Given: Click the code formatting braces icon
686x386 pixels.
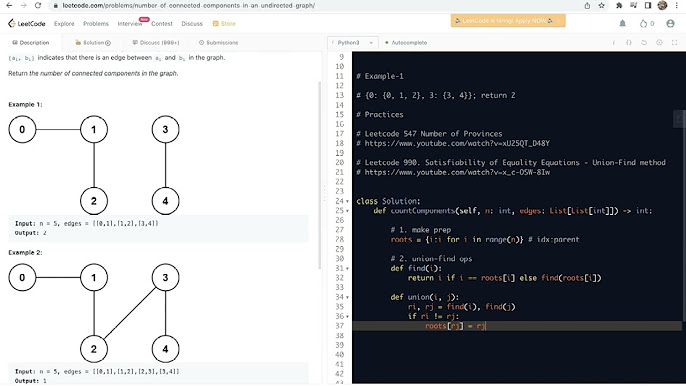Looking at the screenshot, I should pos(629,42).
